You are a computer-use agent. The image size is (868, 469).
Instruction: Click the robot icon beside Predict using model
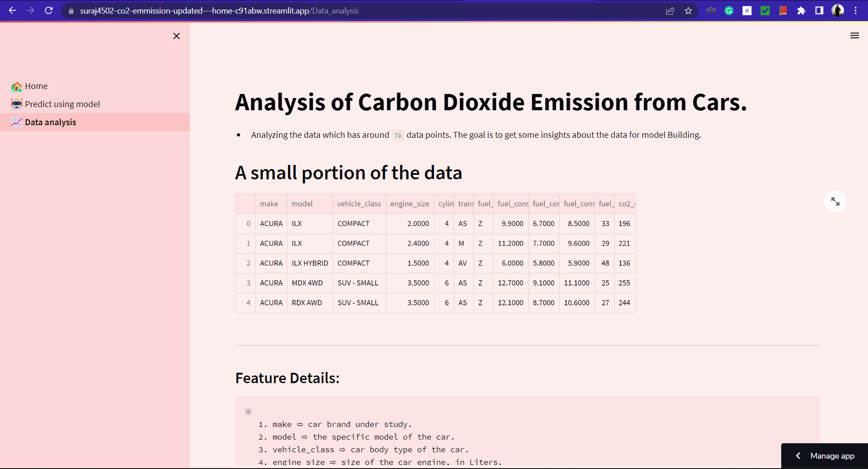16,104
